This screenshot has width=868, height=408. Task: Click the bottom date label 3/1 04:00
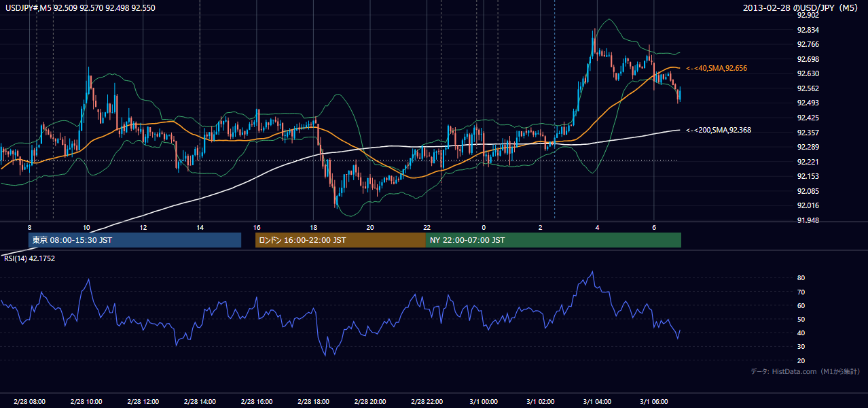(597, 401)
